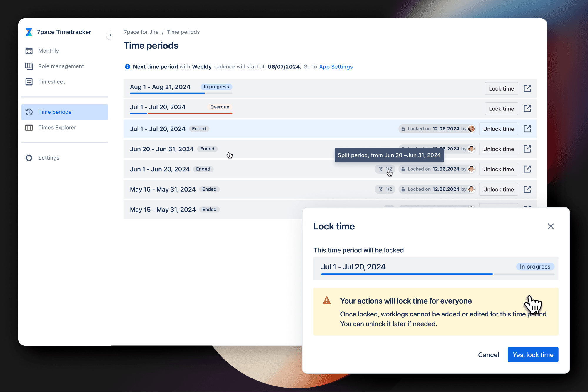Click the Role management board icon
Image resolution: width=588 pixels, height=392 pixels.
[29, 66]
